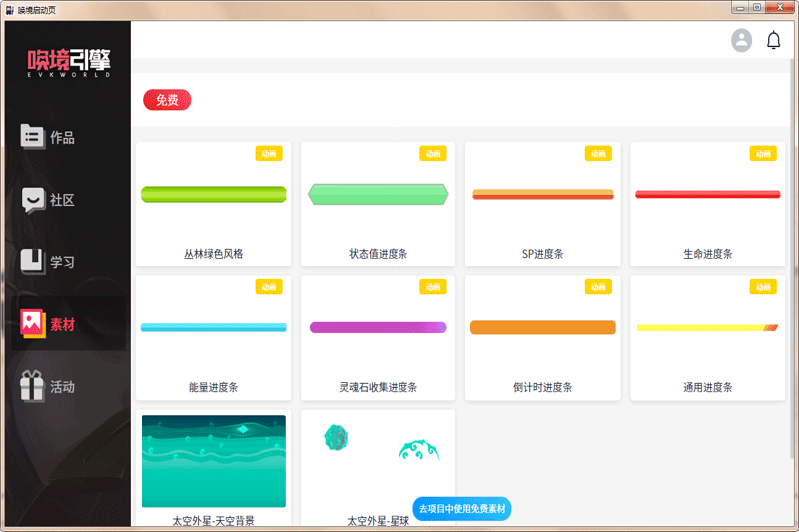Click the 动画 badge on SP进度条 card
Viewport: 799px width, 532px height.
[x=598, y=154]
